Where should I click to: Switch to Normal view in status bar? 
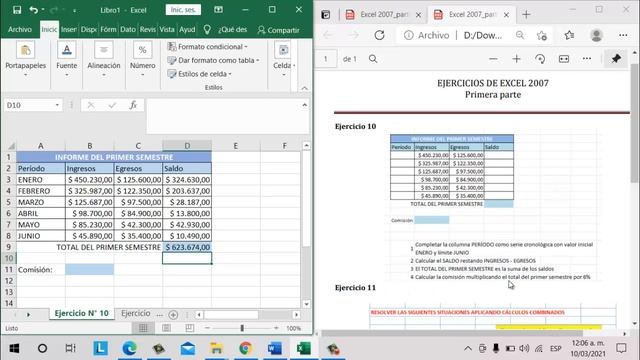coord(143,328)
